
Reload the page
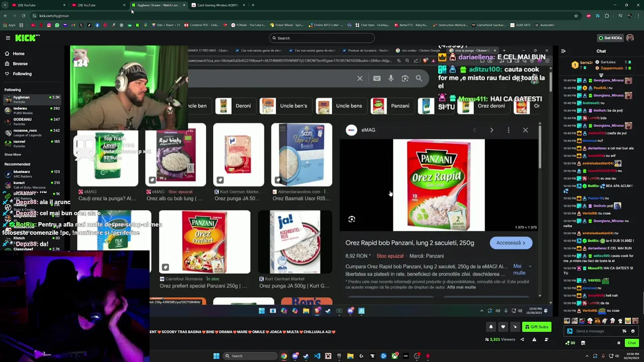tap(23, 16)
